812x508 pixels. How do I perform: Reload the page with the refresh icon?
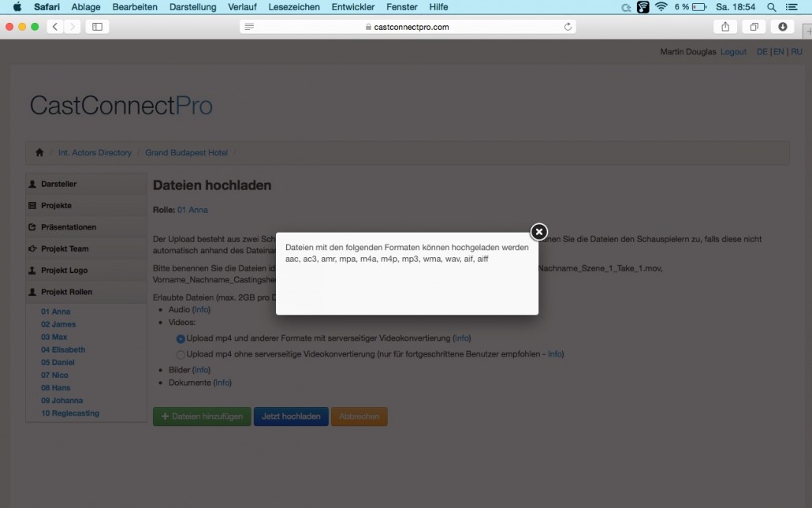[568, 27]
